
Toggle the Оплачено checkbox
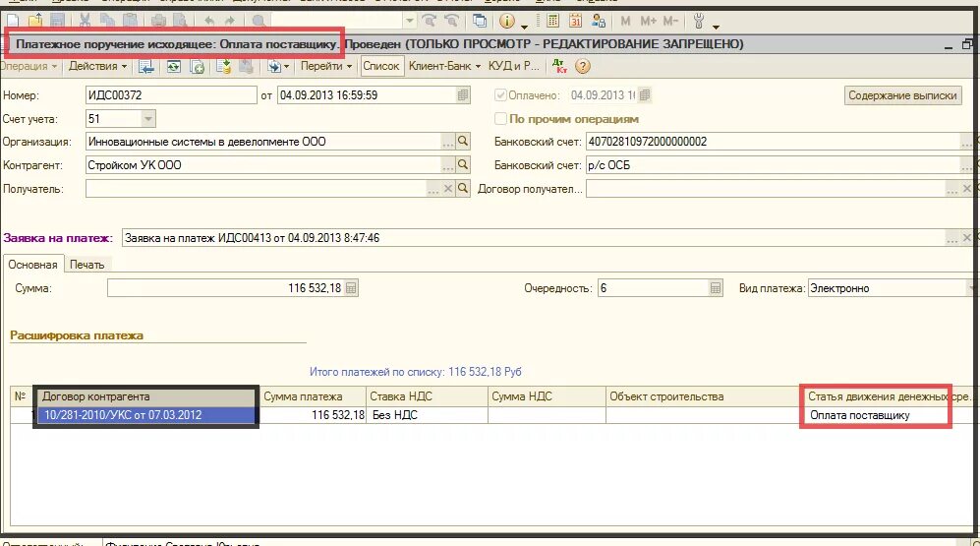click(500, 95)
